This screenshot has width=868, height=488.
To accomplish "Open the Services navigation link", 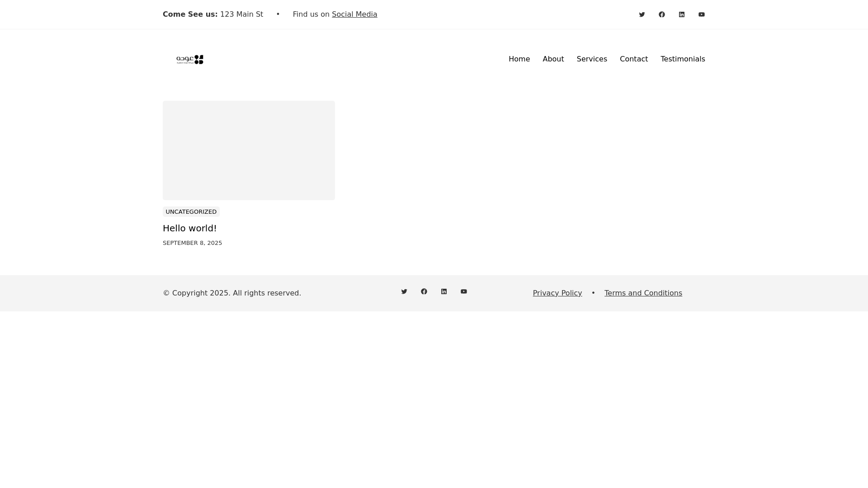I will click(592, 59).
